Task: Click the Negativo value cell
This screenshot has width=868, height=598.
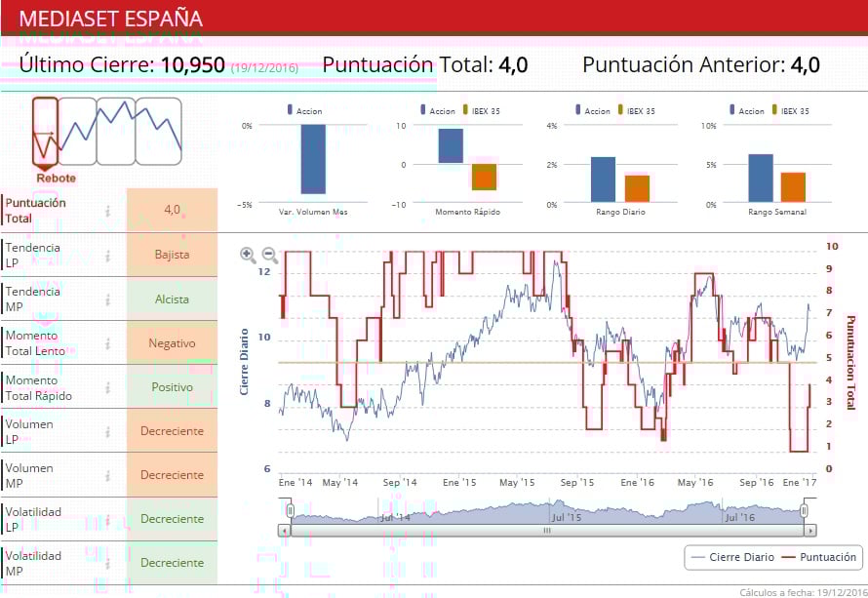Action: click(173, 343)
